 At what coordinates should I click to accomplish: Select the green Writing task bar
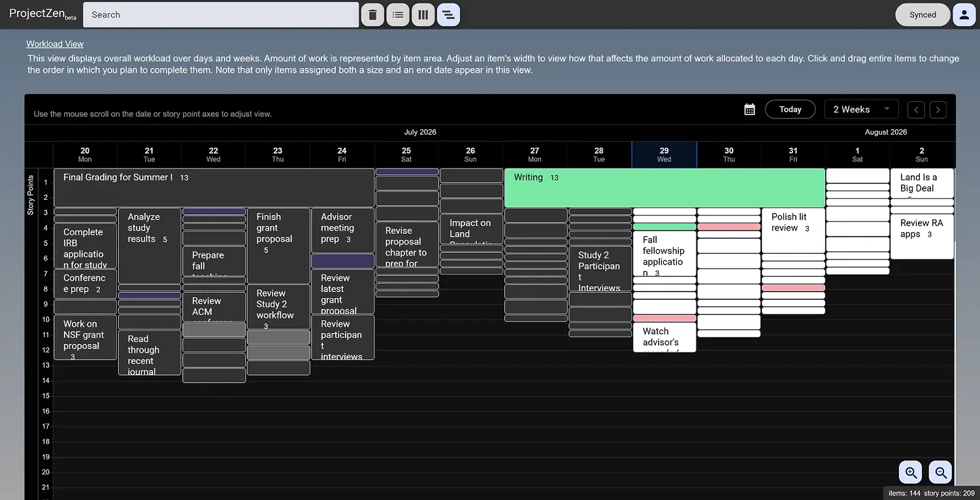[664, 188]
